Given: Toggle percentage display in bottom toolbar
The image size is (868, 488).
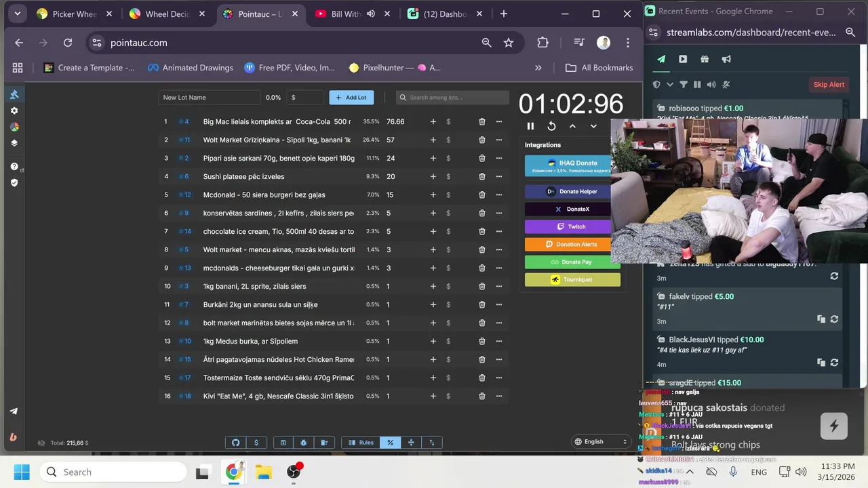Looking at the screenshot, I should click(x=391, y=443).
